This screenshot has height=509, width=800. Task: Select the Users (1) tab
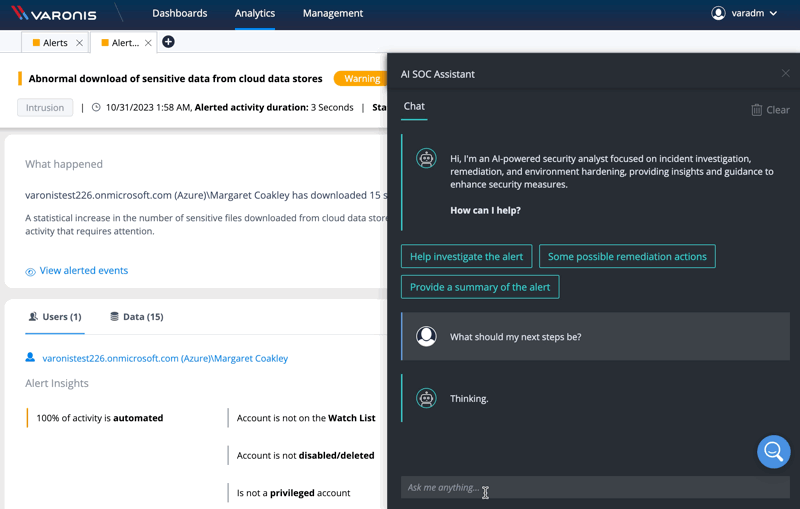(x=55, y=317)
